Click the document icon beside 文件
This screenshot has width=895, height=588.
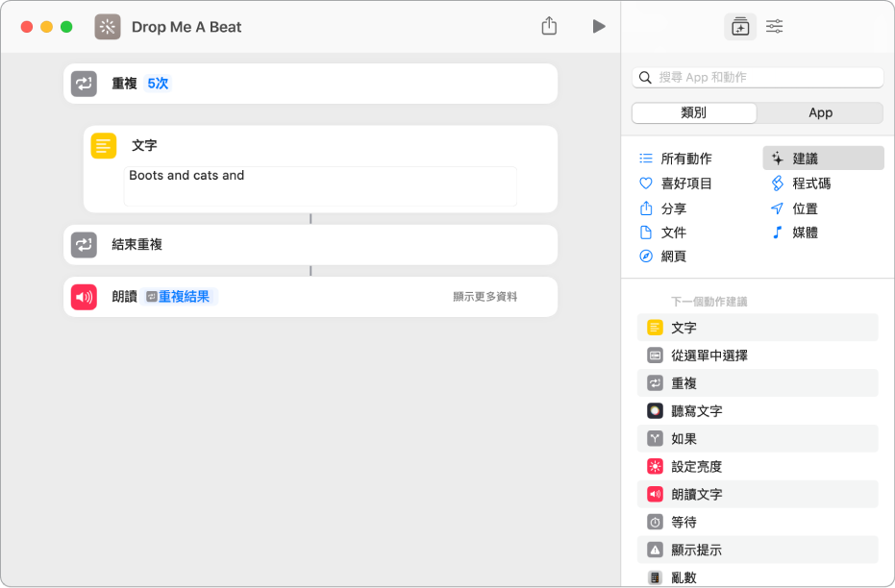click(x=646, y=233)
